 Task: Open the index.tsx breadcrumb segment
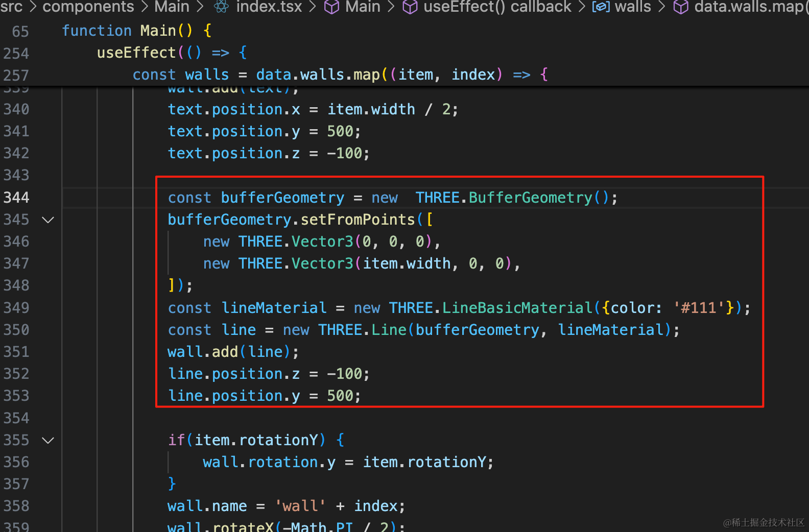click(269, 7)
